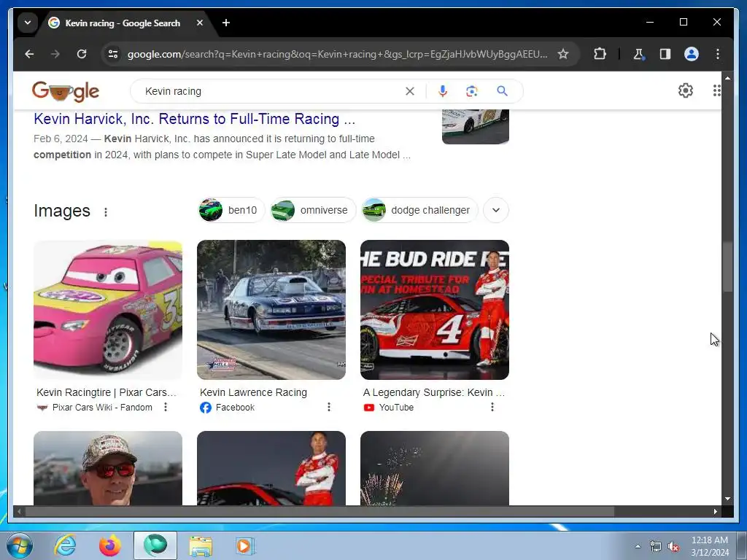Filter images by dodge challenger chip
Viewport: 747px width, 560px height.
[x=419, y=210]
